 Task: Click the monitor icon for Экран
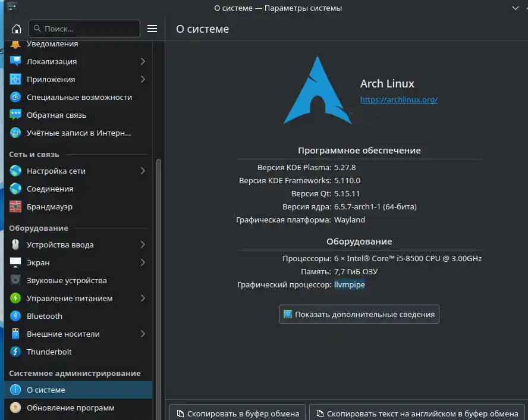15,262
